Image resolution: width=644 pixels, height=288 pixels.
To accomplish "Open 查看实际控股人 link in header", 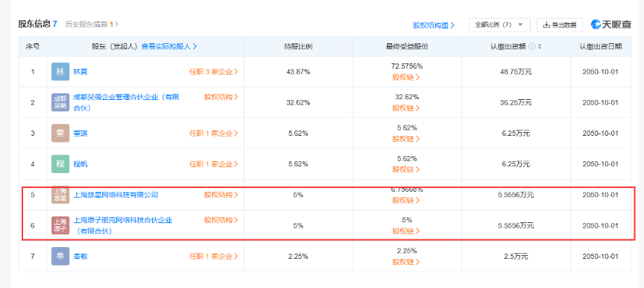I will [169, 46].
